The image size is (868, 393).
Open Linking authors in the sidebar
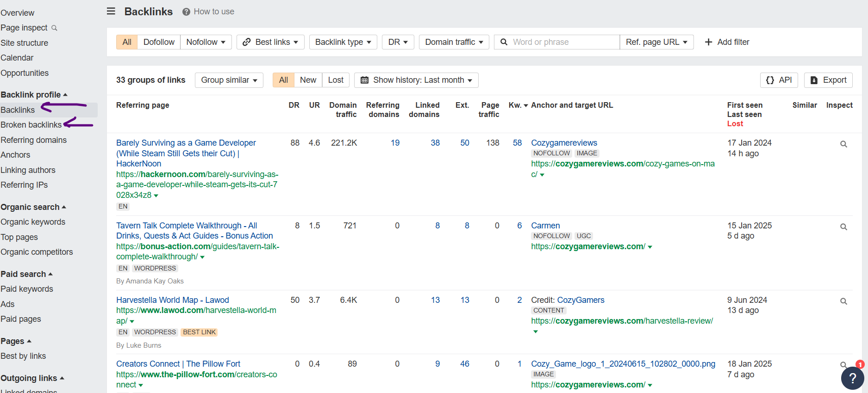(x=28, y=170)
